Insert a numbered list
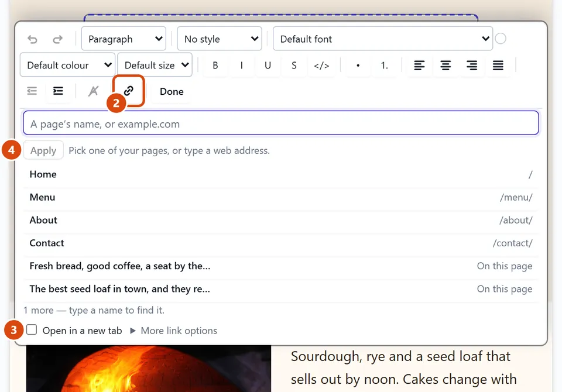Screen dimensions: 562x392 point(384,65)
